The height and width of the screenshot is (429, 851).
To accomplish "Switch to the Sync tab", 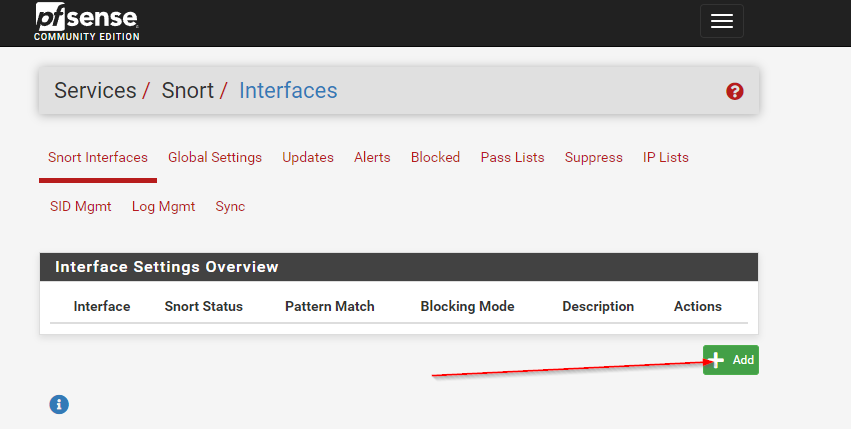I will (230, 206).
